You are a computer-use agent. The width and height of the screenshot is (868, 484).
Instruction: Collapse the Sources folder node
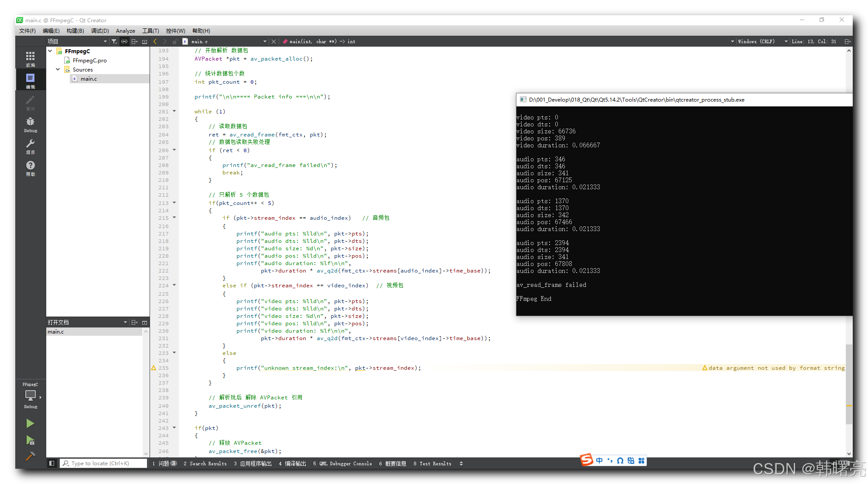coord(58,69)
